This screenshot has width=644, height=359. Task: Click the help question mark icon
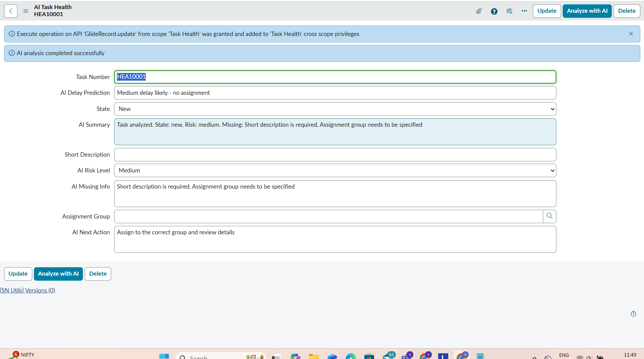494,11
